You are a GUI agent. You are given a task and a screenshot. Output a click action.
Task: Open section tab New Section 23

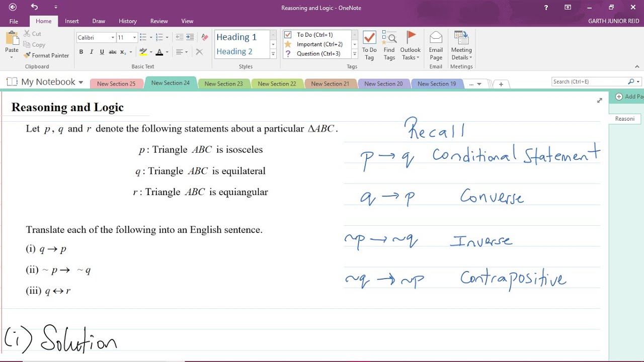223,83
